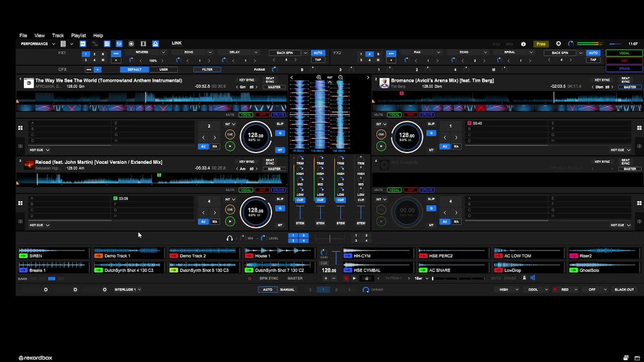The height and width of the screenshot is (362, 644).
Task: Cue deck 3 Reload track
Action: [230, 209]
